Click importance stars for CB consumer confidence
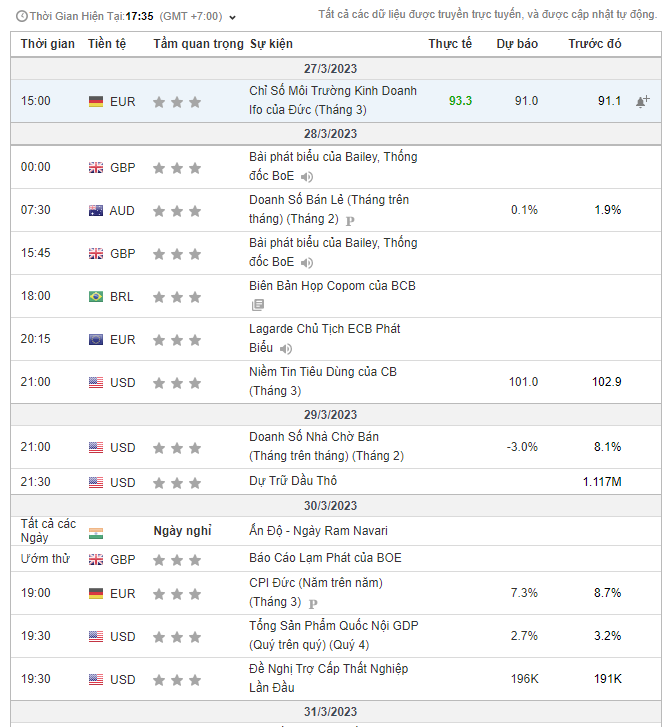This screenshot has width=668, height=727. click(x=177, y=383)
